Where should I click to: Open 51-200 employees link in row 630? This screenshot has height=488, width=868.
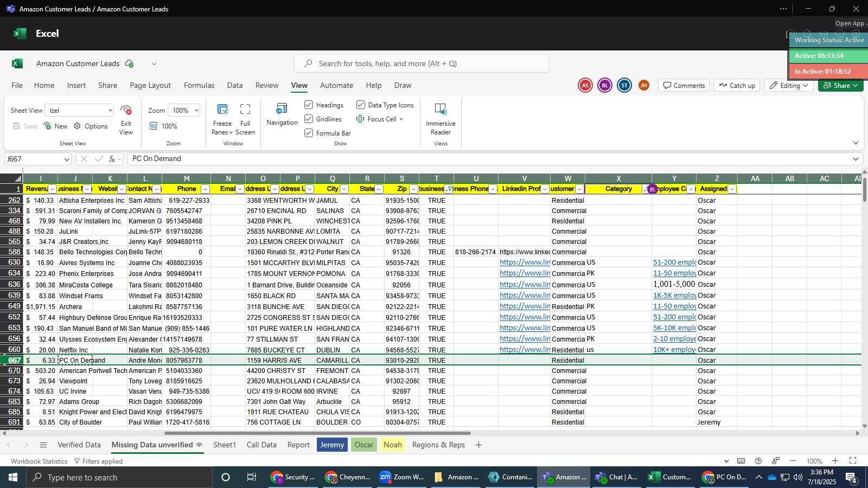point(674,262)
